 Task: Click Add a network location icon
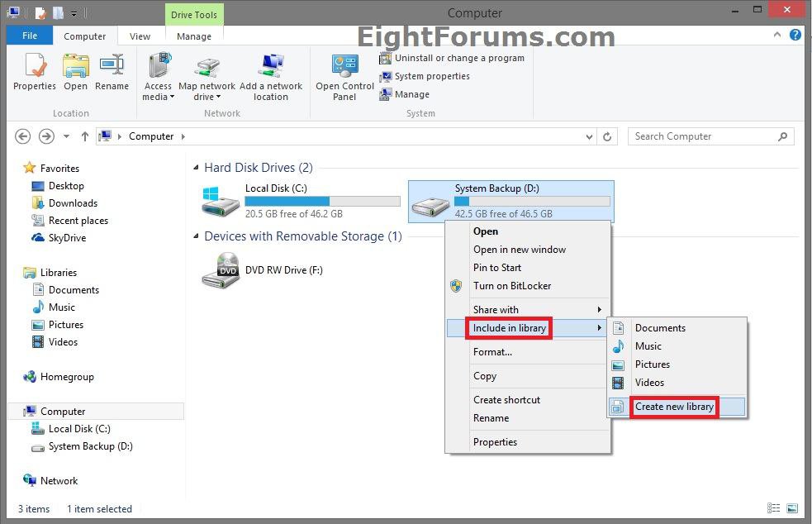(x=271, y=78)
